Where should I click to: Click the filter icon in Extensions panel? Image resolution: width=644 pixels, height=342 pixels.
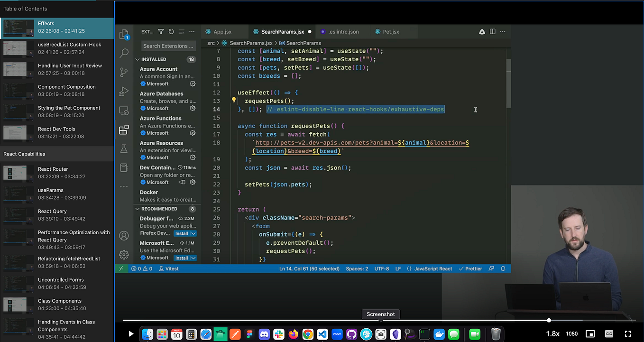[161, 31]
